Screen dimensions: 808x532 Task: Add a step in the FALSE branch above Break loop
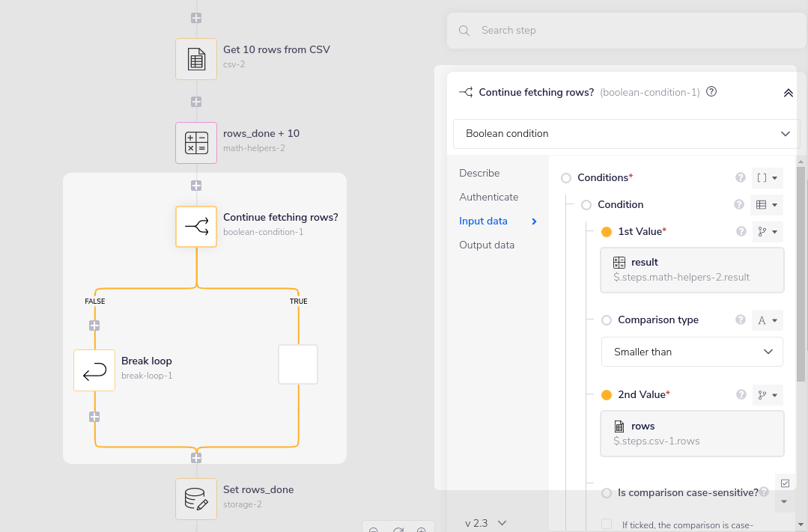point(94,325)
